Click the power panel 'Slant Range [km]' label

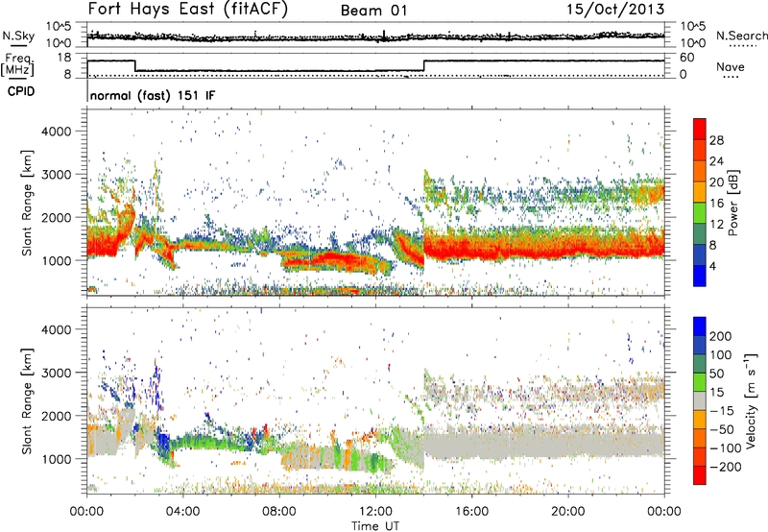[27, 203]
